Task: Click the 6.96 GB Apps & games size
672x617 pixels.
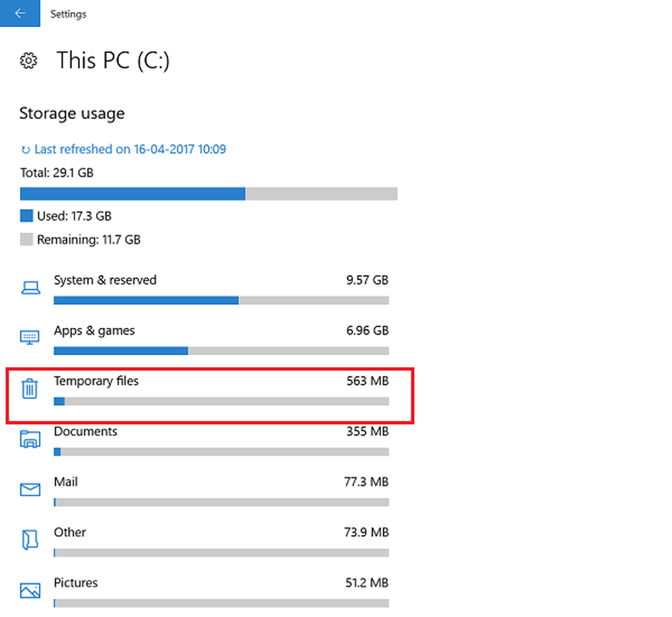Action: point(368,331)
